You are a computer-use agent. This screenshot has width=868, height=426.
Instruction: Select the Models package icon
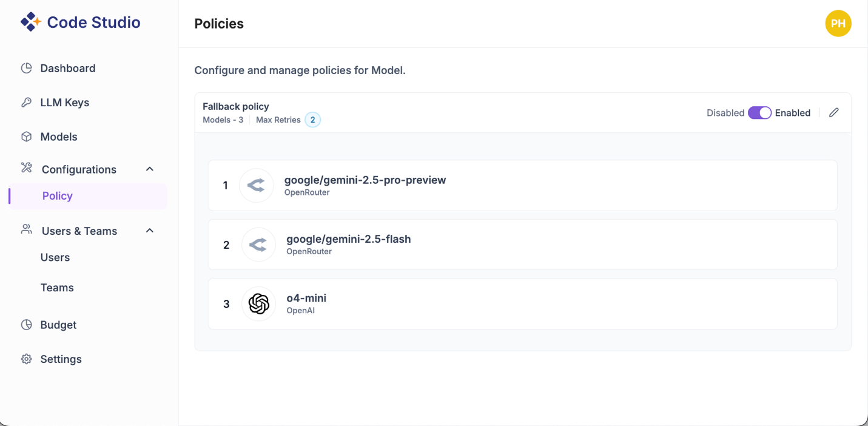[x=27, y=136]
